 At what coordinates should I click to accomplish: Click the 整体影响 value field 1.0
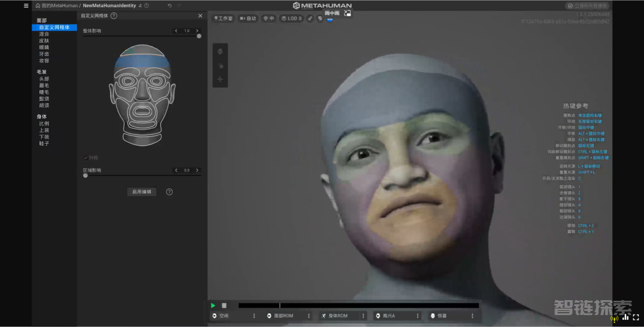coord(187,31)
